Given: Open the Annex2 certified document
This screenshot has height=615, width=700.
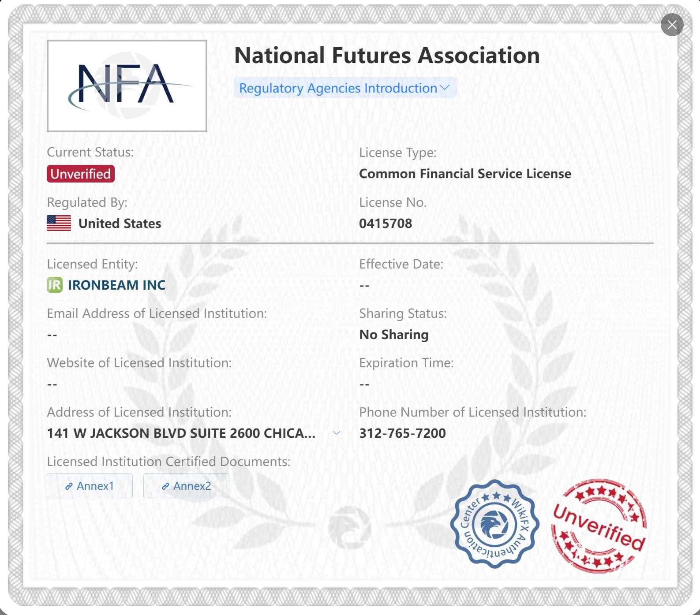Looking at the screenshot, I should [186, 486].
